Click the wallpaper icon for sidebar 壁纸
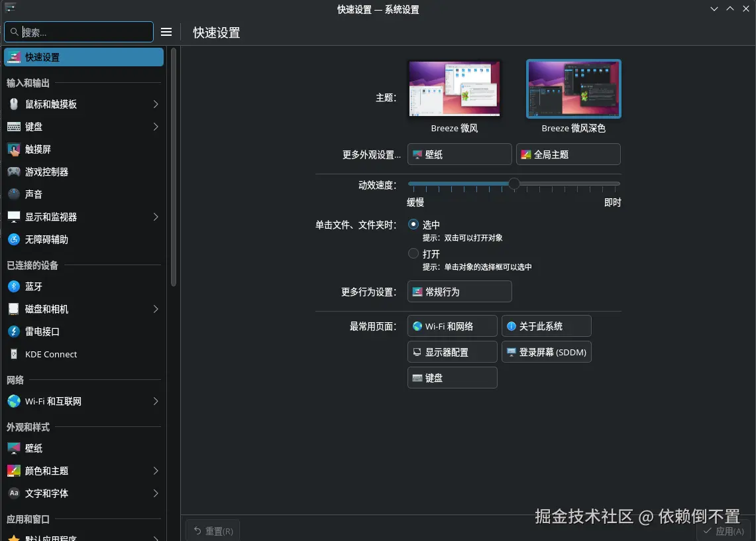The image size is (756, 541). pyautogui.click(x=14, y=448)
